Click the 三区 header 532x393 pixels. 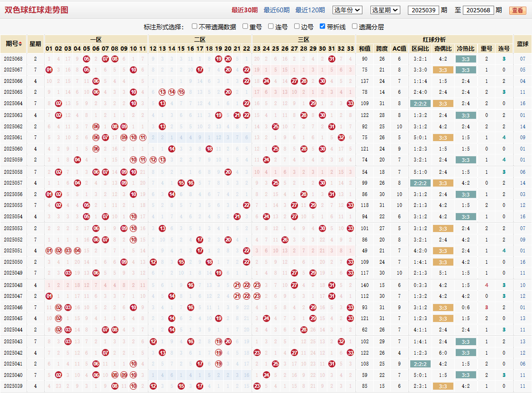pos(304,39)
